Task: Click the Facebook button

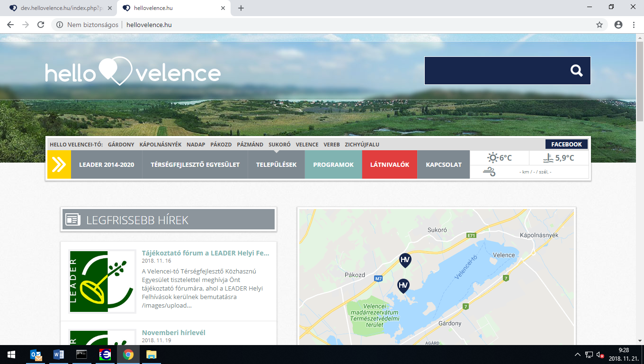Action: [566, 144]
